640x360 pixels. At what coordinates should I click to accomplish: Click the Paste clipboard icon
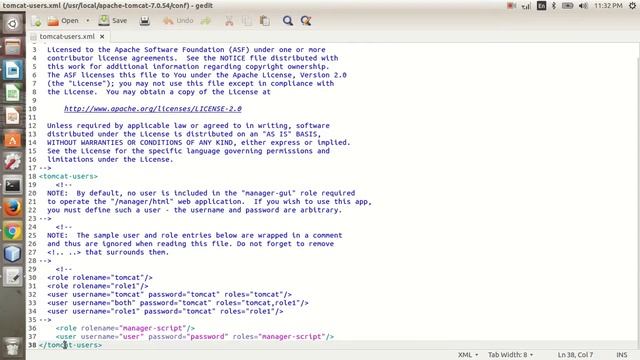pyautogui.click(x=265, y=21)
